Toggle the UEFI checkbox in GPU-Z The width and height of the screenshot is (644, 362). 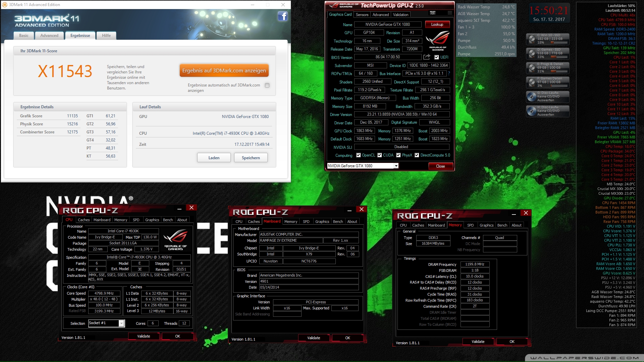(436, 57)
